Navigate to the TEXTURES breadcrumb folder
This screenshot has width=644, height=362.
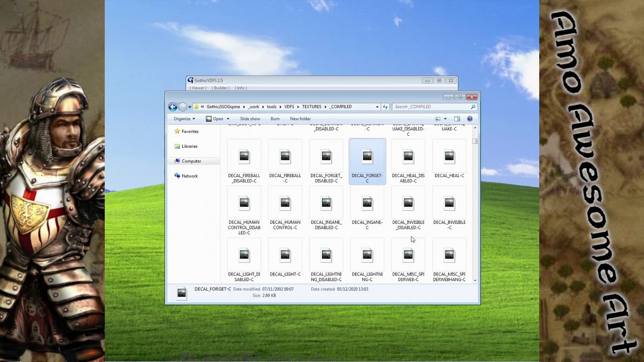click(x=312, y=107)
